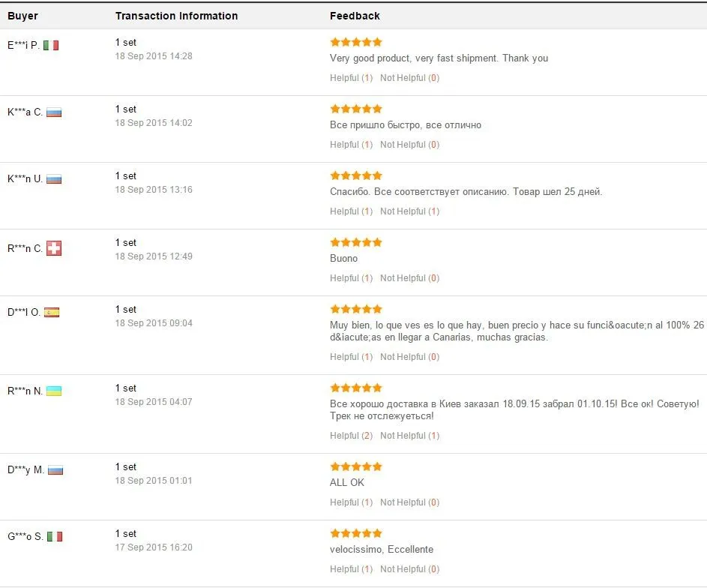The height and width of the screenshot is (588, 707).
Task: Click buyer name D***y M.
Action: [25, 469]
